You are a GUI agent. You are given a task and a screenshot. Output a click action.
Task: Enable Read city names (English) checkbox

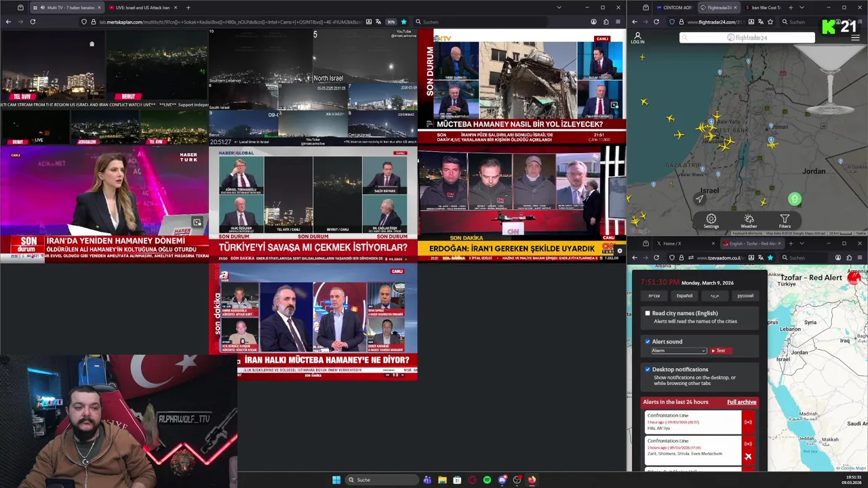[x=648, y=313]
